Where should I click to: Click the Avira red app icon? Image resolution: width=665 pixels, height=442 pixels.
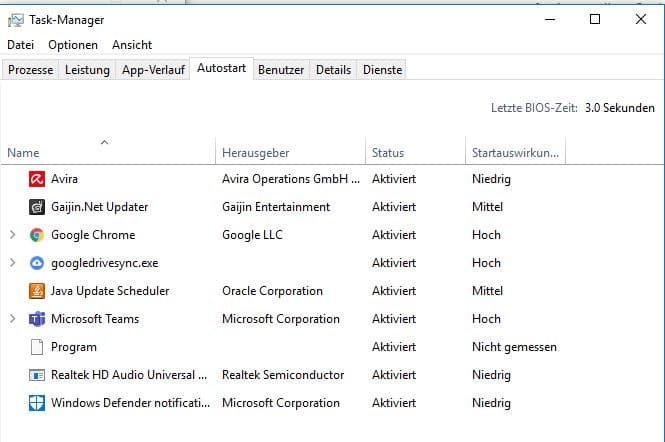click(x=37, y=179)
